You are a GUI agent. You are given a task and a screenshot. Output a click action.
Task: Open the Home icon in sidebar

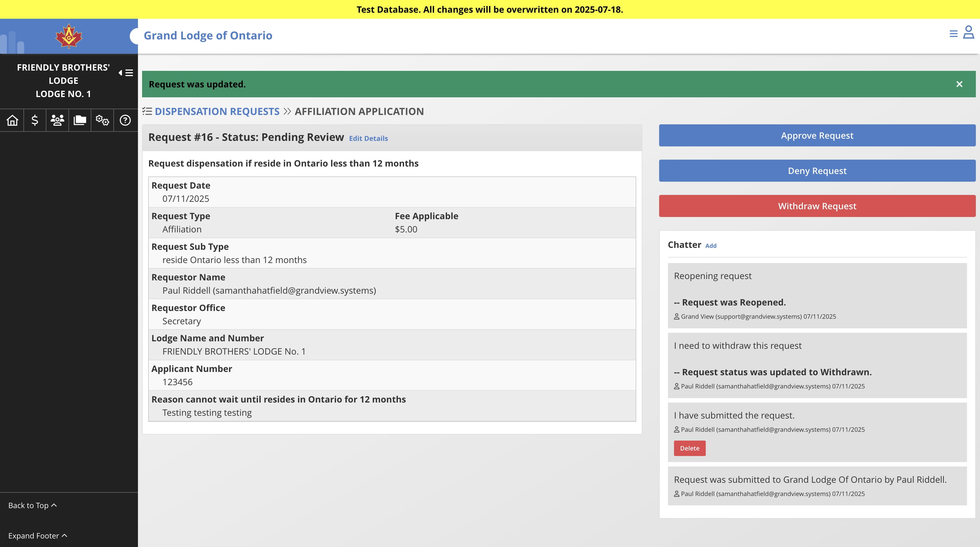[x=12, y=120]
